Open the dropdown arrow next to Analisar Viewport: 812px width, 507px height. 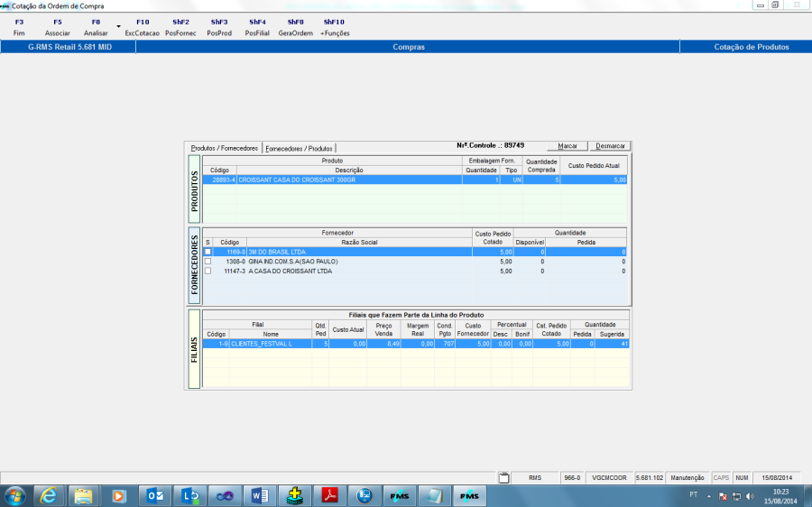point(118,27)
